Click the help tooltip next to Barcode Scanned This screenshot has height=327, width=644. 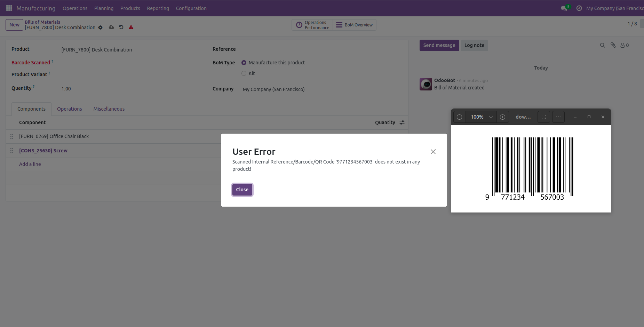click(x=52, y=61)
